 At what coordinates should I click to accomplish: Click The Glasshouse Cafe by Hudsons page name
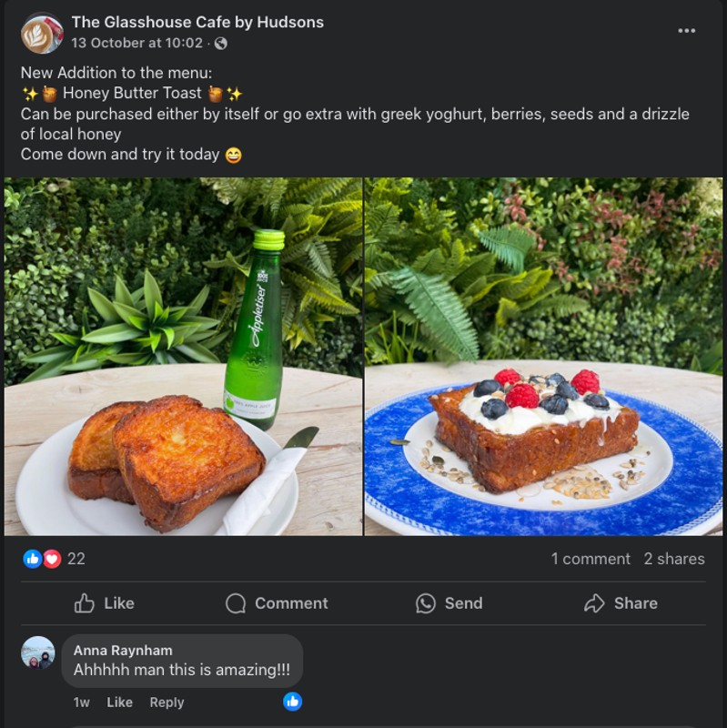click(197, 22)
